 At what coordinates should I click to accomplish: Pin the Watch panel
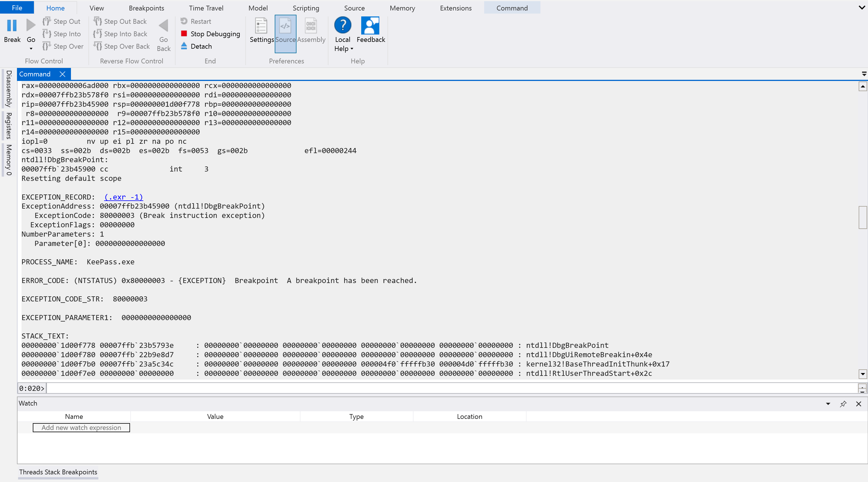843,404
